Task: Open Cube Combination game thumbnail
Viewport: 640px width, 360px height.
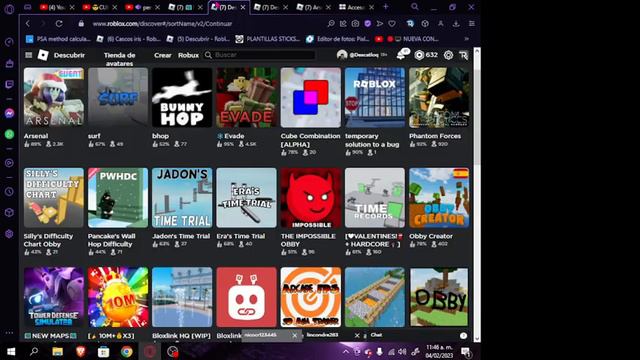Action: tap(311, 98)
